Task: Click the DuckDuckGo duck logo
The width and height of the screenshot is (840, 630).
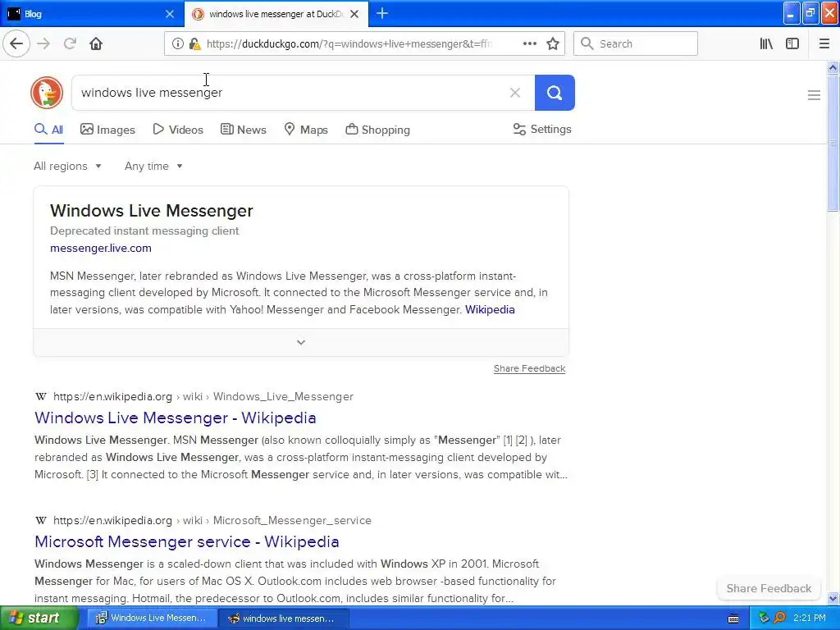Action: click(x=47, y=93)
